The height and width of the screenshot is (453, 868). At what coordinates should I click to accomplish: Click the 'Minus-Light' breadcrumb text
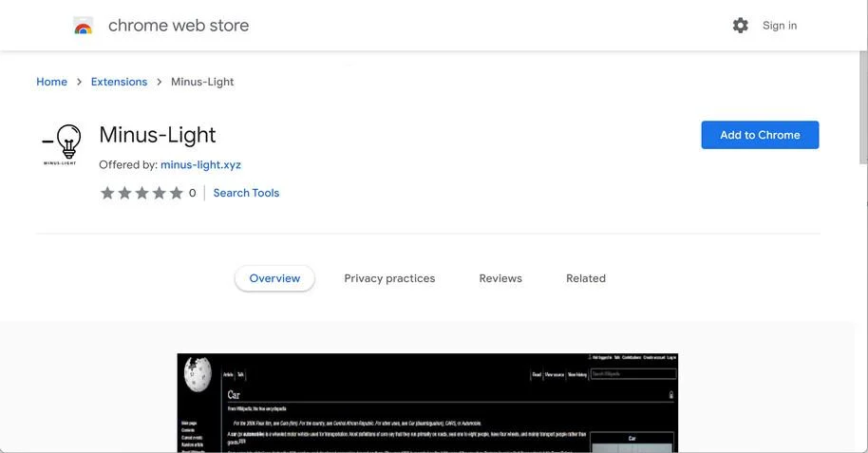tap(202, 82)
